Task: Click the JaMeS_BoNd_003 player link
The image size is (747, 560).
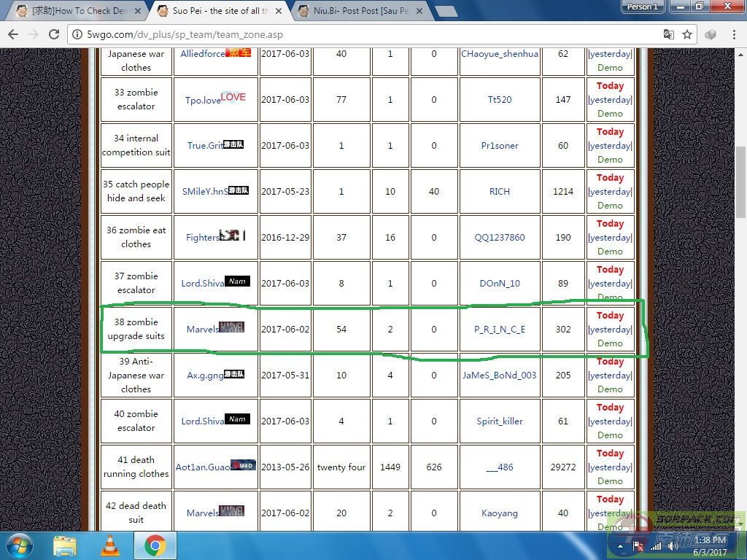Action: 500,375
